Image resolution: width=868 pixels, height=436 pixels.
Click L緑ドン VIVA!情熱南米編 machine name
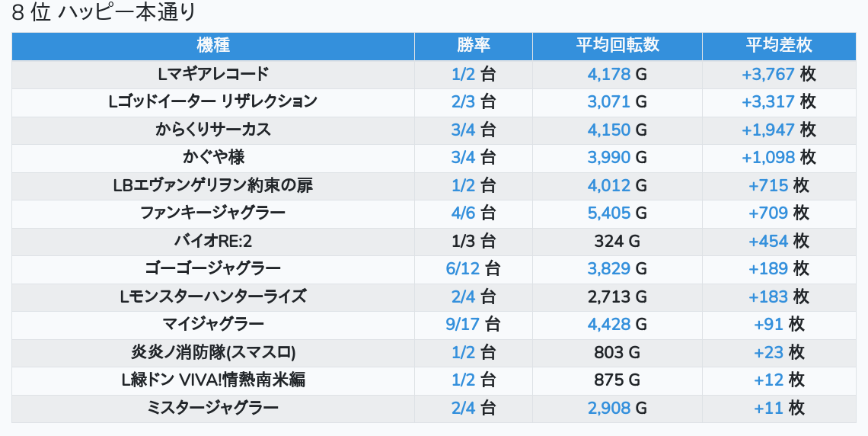213,380
